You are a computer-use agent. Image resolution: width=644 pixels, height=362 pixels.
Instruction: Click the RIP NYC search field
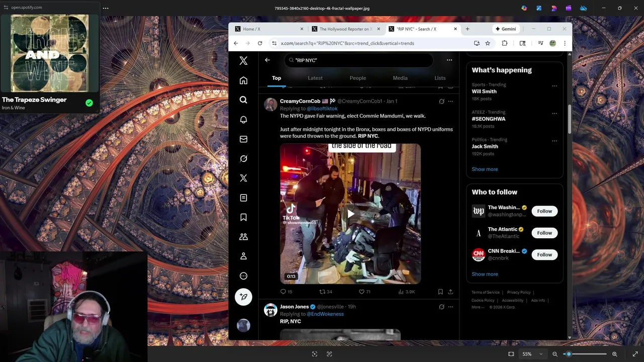[x=359, y=60]
